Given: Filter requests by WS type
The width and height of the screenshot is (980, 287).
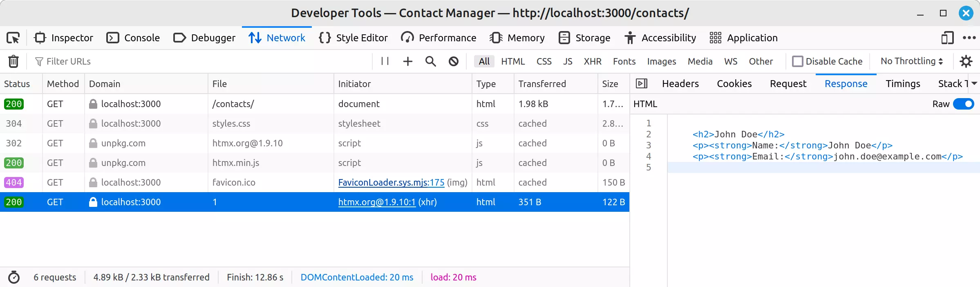Looking at the screenshot, I should (x=731, y=61).
